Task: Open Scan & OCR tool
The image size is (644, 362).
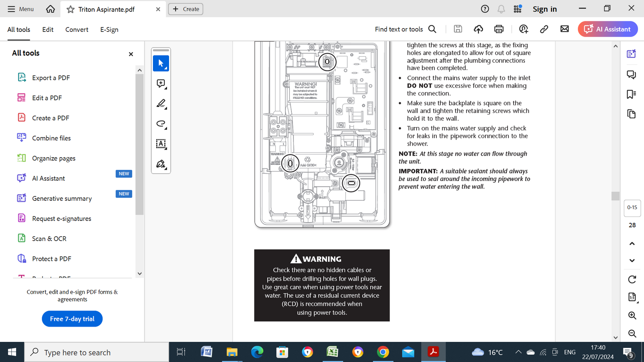Action: pos(49,239)
